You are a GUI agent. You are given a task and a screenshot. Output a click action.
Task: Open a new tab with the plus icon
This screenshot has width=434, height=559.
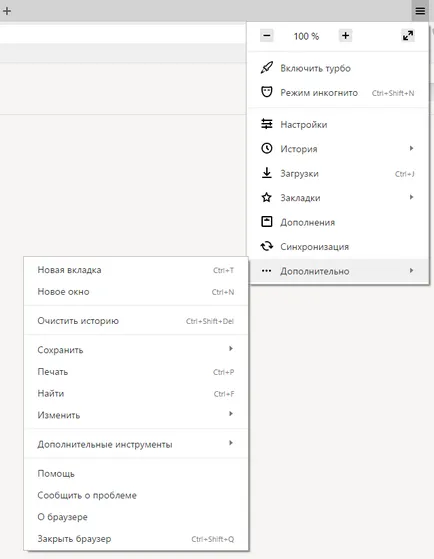pos(6,11)
